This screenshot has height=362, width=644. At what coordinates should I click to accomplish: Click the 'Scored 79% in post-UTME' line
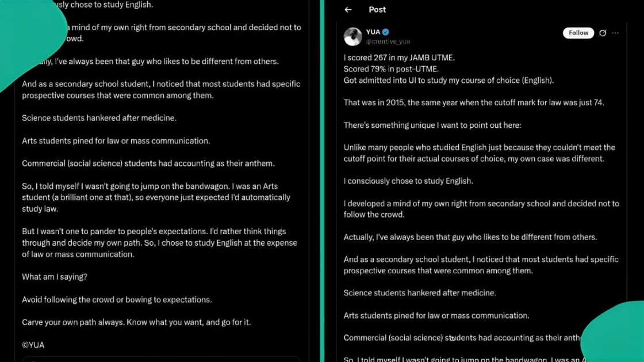click(x=391, y=69)
